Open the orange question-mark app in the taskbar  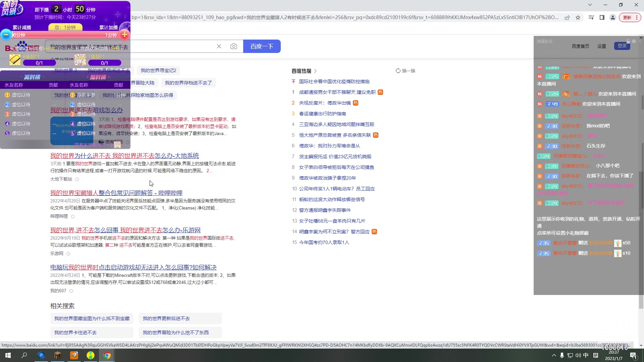(74, 355)
